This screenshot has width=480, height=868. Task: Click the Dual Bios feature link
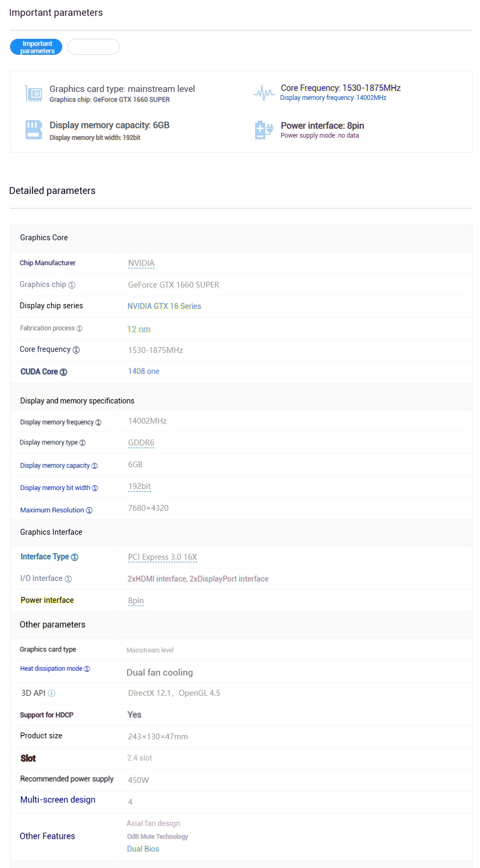click(x=143, y=849)
